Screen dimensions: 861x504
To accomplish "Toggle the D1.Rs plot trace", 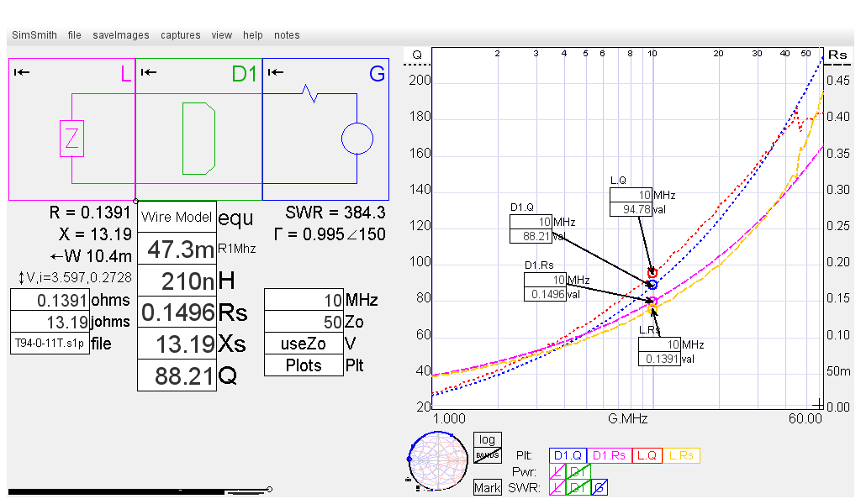I will [x=609, y=456].
